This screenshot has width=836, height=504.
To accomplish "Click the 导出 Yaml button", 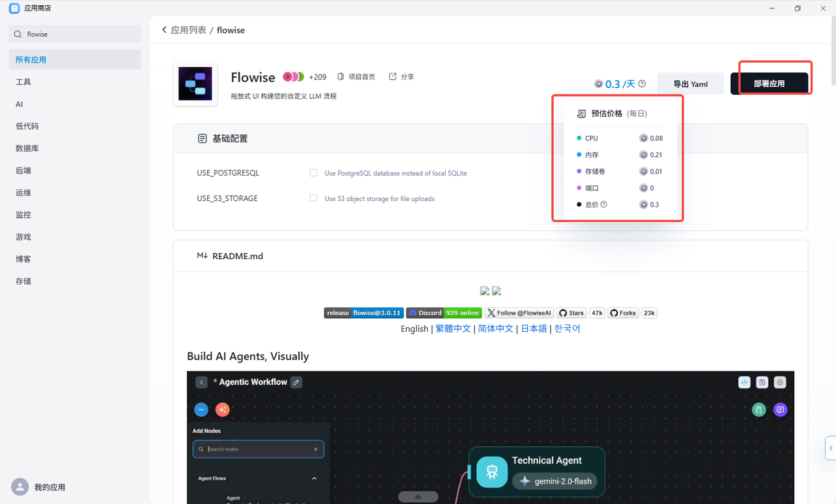I will [x=690, y=84].
